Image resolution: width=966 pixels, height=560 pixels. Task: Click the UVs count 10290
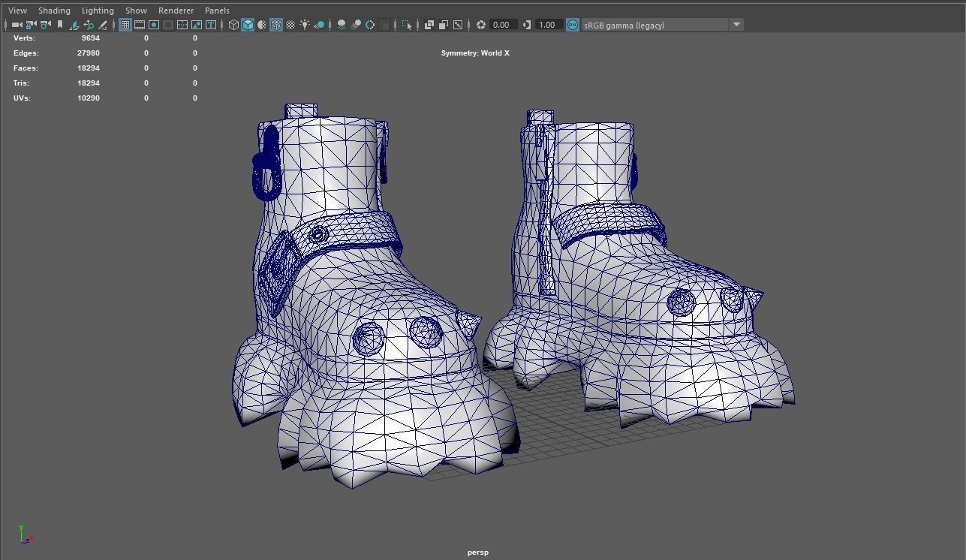pyautogui.click(x=88, y=98)
